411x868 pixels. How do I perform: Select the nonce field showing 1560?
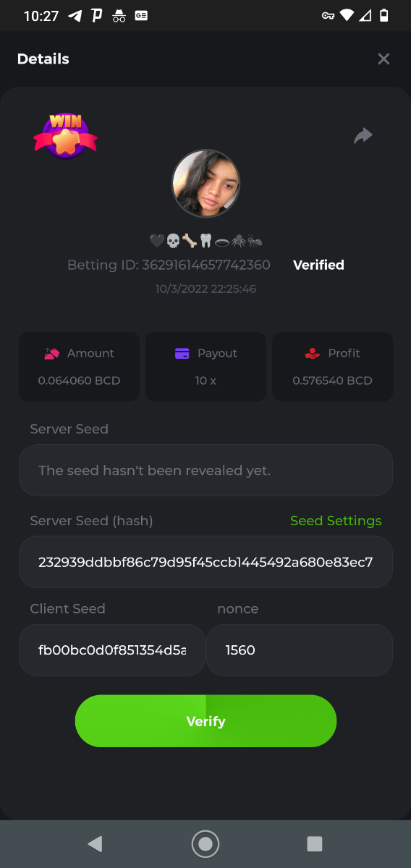[300, 650]
